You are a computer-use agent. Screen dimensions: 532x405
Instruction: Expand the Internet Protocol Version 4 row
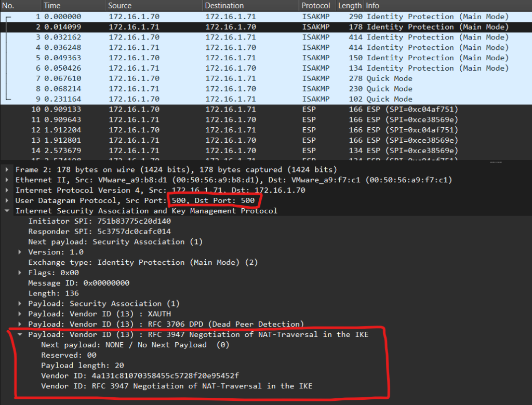[x=7, y=190]
